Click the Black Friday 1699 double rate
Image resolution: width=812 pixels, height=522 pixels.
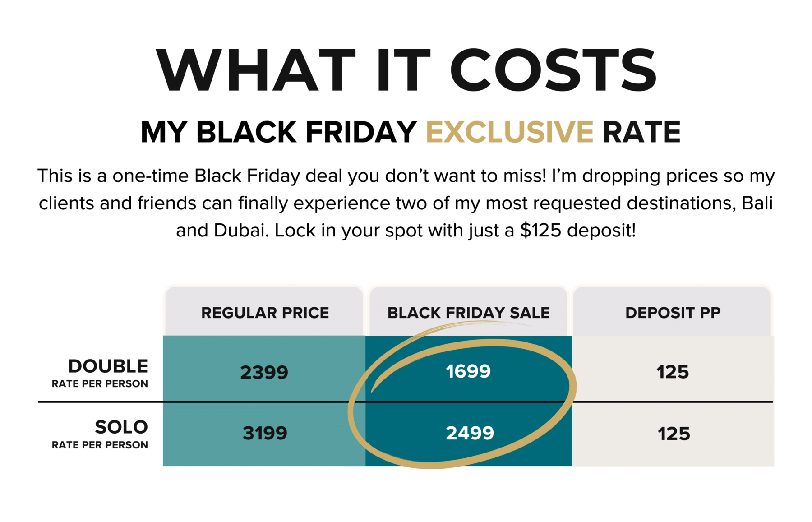(x=468, y=371)
